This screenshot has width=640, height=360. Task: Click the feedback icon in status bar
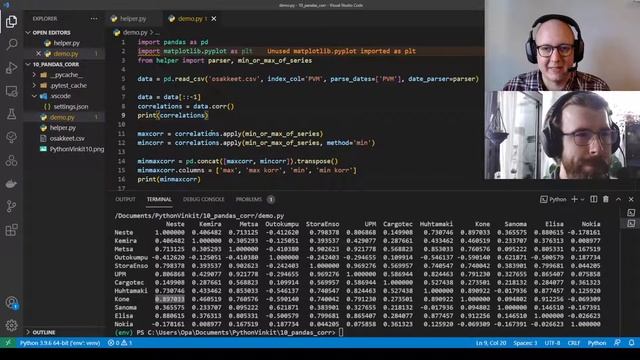[617, 343]
